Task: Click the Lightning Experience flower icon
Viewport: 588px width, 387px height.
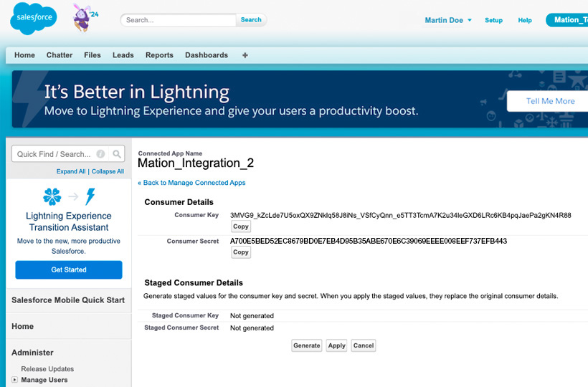Action: tap(52, 196)
